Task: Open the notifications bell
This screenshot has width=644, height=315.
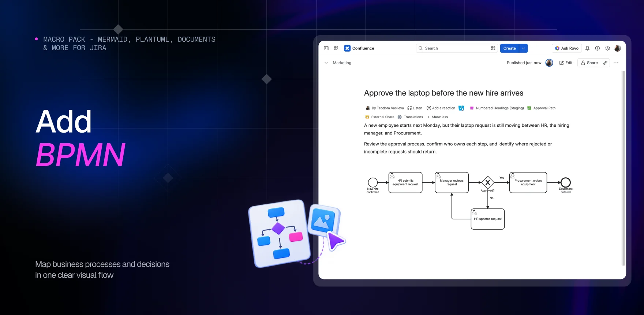Action: (x=587, y=48)
